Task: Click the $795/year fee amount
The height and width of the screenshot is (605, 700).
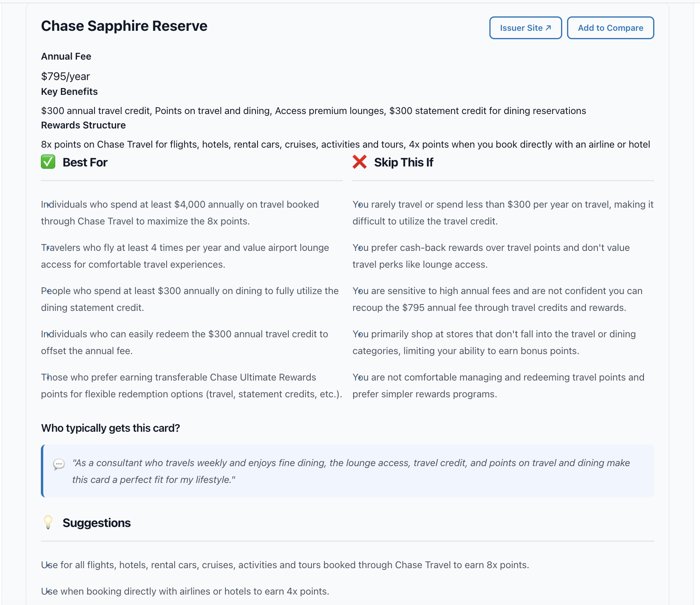Action: [x=65, y=76]
